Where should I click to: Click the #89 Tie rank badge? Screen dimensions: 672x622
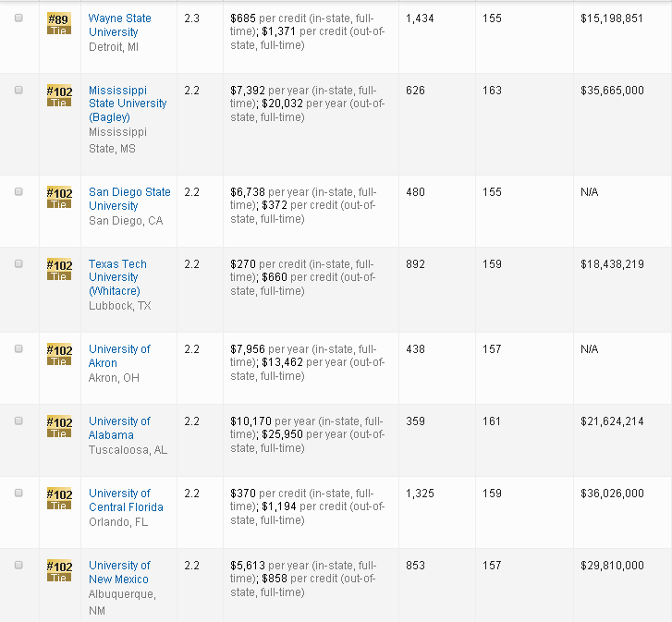pos(59,23)
